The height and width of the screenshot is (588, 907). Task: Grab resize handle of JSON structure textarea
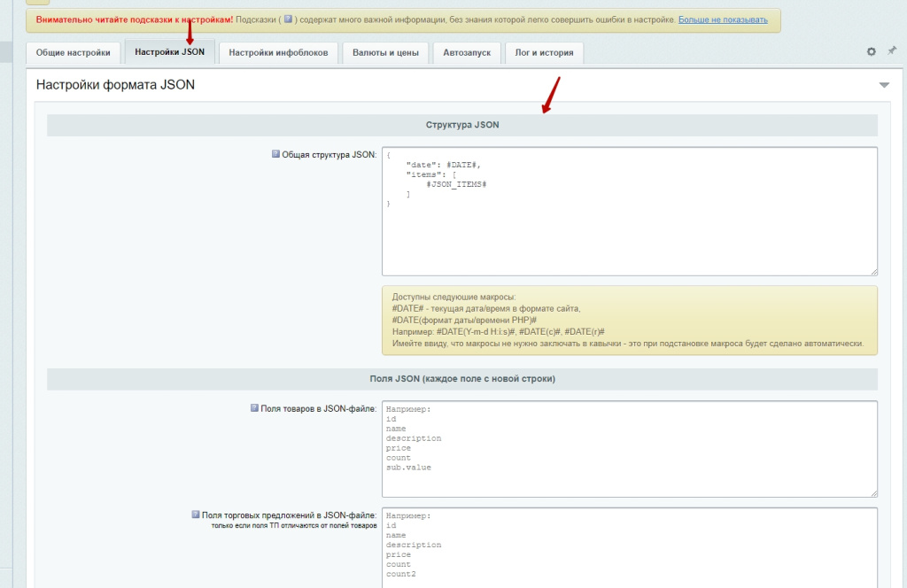(873, 272)
